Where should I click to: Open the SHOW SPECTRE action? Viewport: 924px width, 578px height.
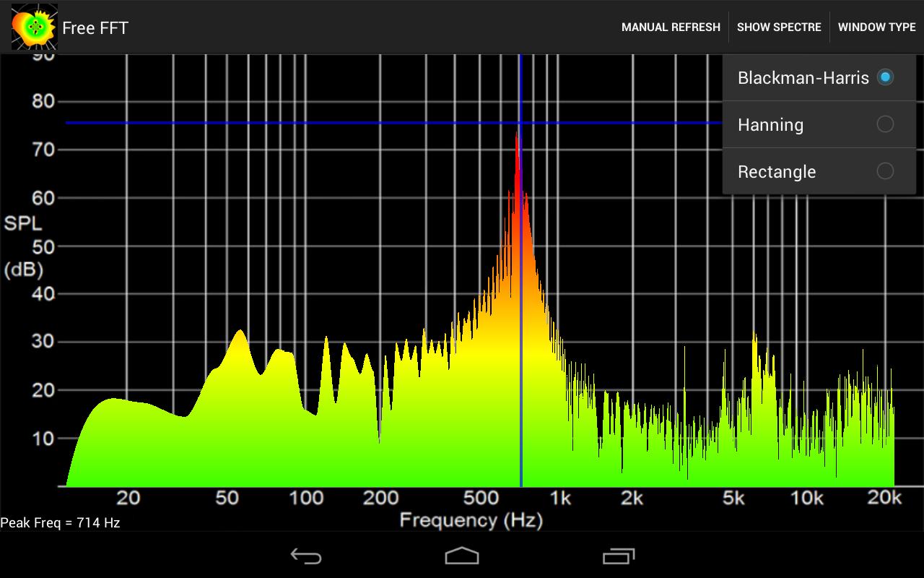[779, 27]
